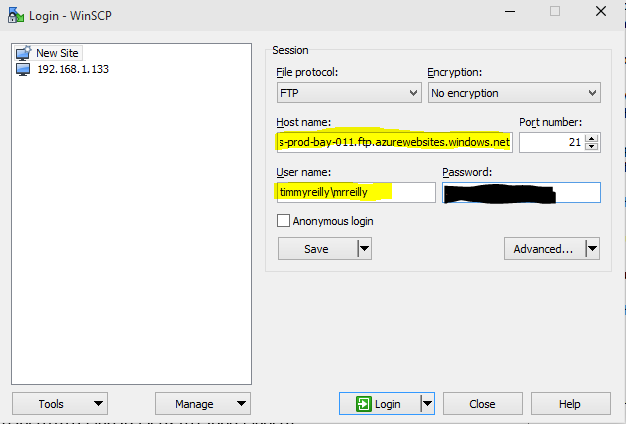This screenshot has height=424, width=626.
Task: Open the Tools menu button
Action: [x=60, y=404]
